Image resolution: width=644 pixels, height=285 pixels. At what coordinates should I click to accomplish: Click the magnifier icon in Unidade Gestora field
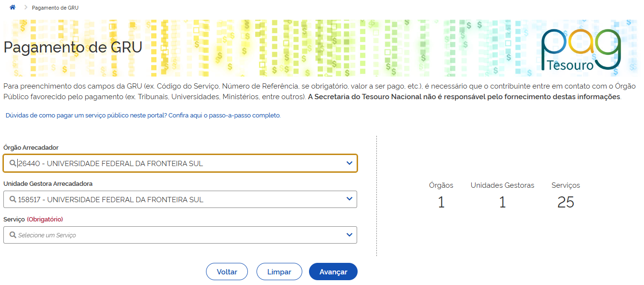click(13, 199)
